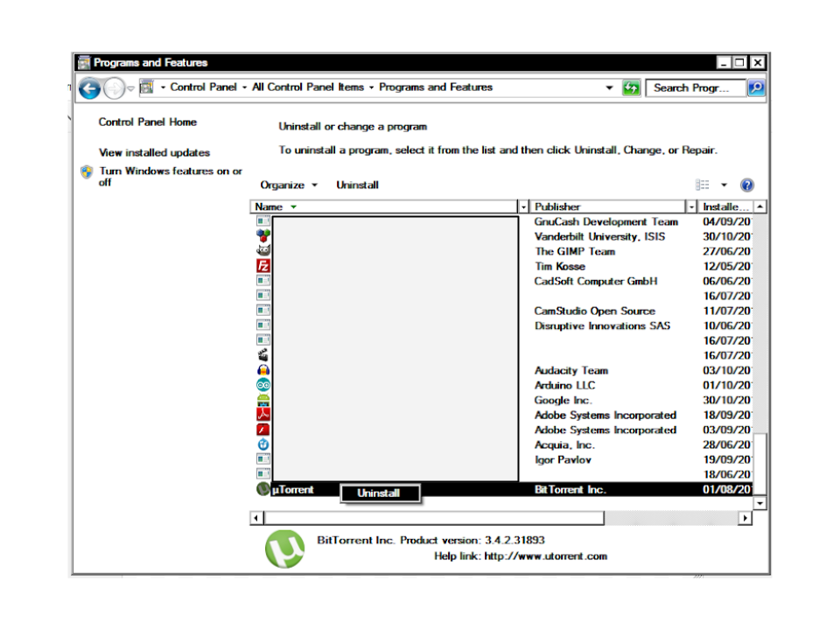Image resolution: width=840 pixels, height=630 pixels.
Task: Click the Igor Pavlov publisher cell
Action: (x=563, y=459)
